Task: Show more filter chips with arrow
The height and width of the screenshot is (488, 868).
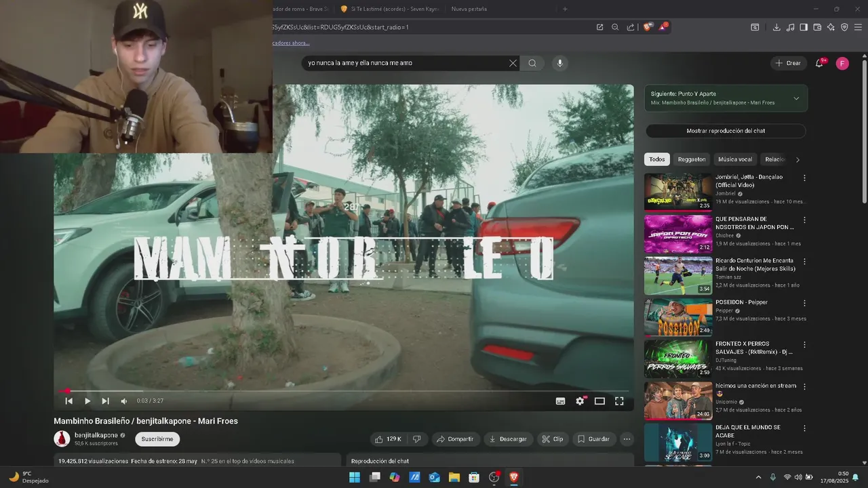Action: point(797,160)
